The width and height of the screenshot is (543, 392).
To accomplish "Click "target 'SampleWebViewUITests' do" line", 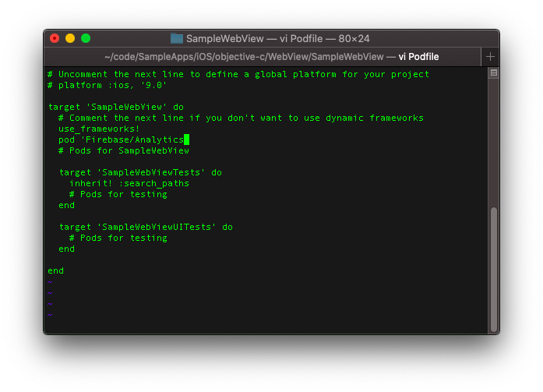I will [x=146, y=227].
